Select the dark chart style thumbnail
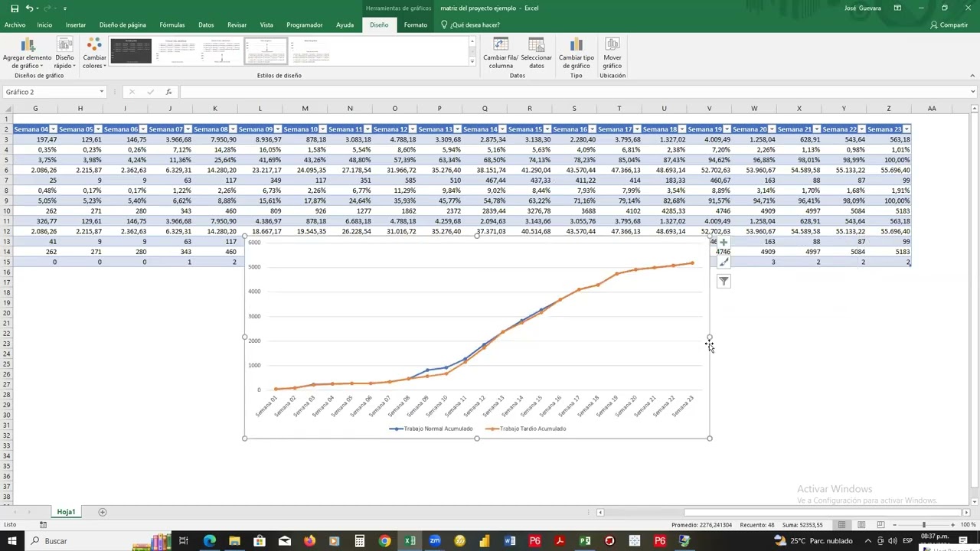Image resolution: width=980 pixels, height=551 pixels. (132, 51)
